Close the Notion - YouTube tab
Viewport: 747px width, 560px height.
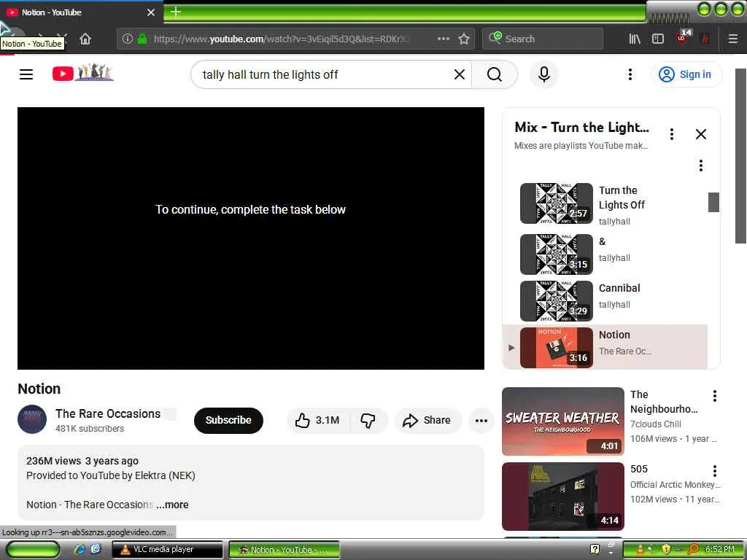150,12
